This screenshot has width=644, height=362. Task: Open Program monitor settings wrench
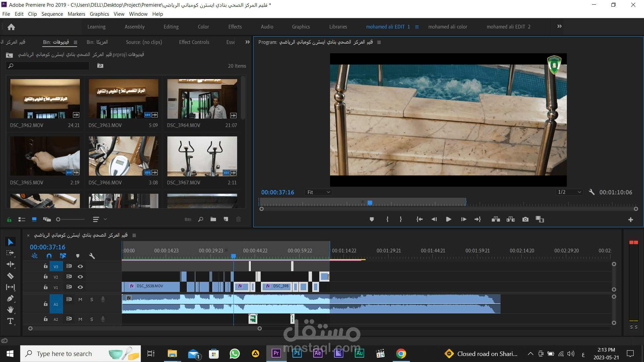[592, 192]
